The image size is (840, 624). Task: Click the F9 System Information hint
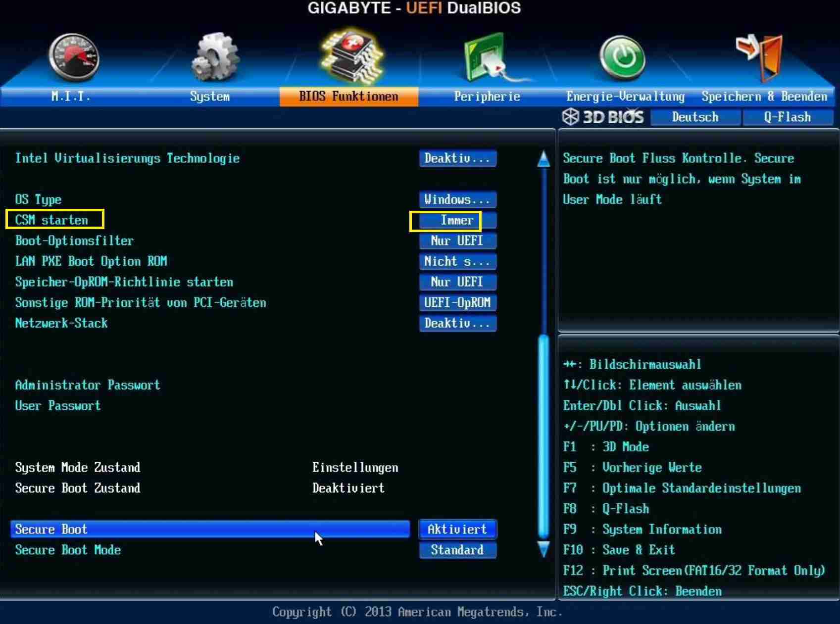[x=642, y=529]
